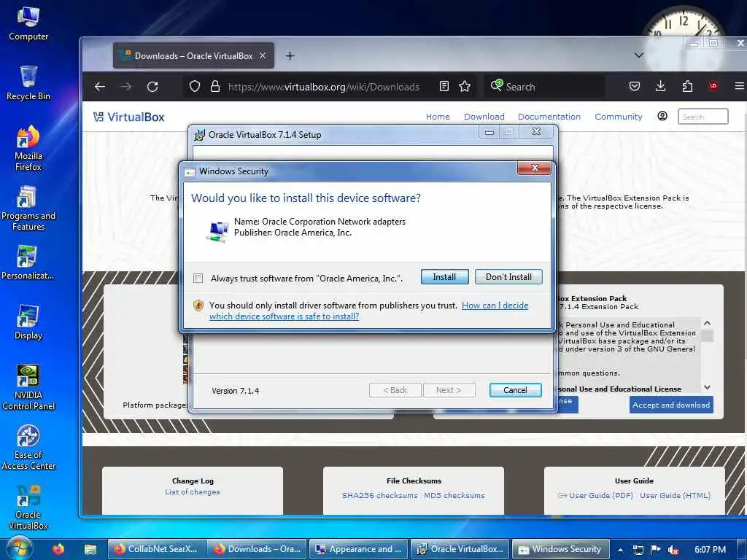Open the SHA256 checksums link
This screenshot has width=747, height=560.
[x=379, y=496]
